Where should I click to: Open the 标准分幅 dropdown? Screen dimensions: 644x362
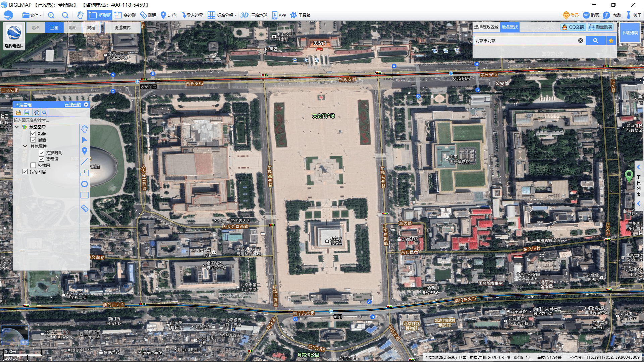pyautogui.click(x=222, y=15)
